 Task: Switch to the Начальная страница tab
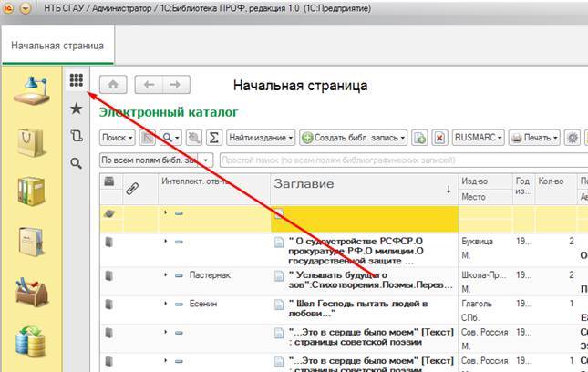pos(58,46)
